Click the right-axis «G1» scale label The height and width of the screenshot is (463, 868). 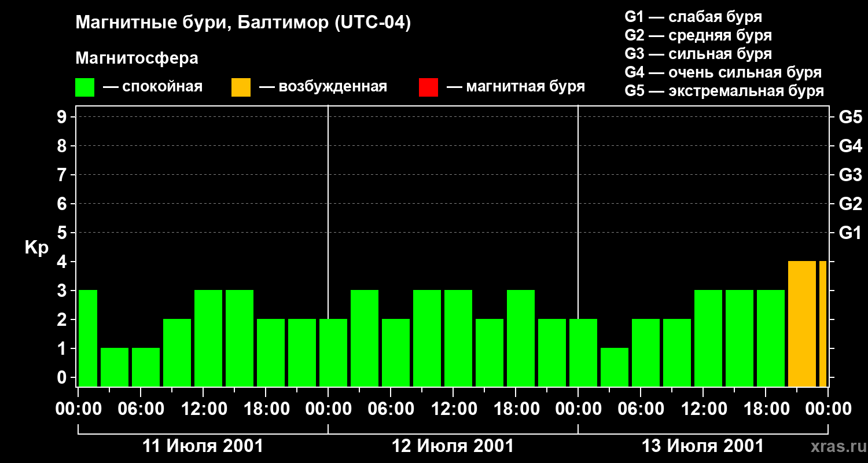click(851, 233)
